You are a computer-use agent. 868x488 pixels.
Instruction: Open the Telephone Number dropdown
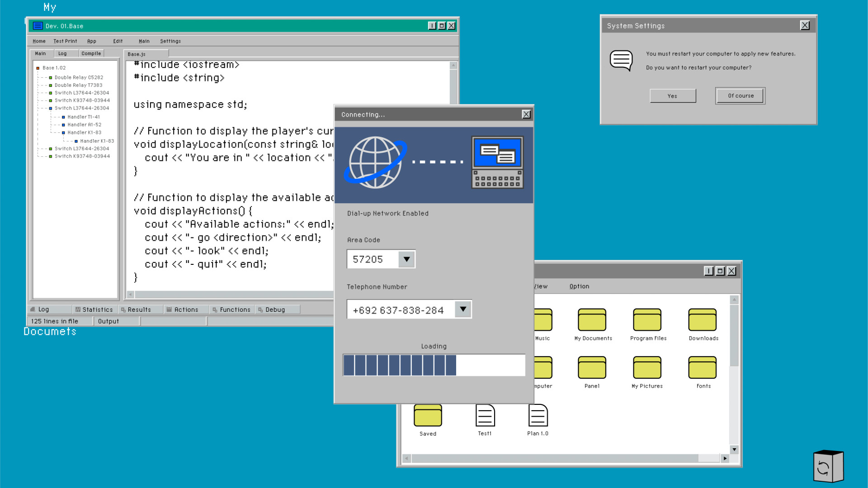coord(463,310)
